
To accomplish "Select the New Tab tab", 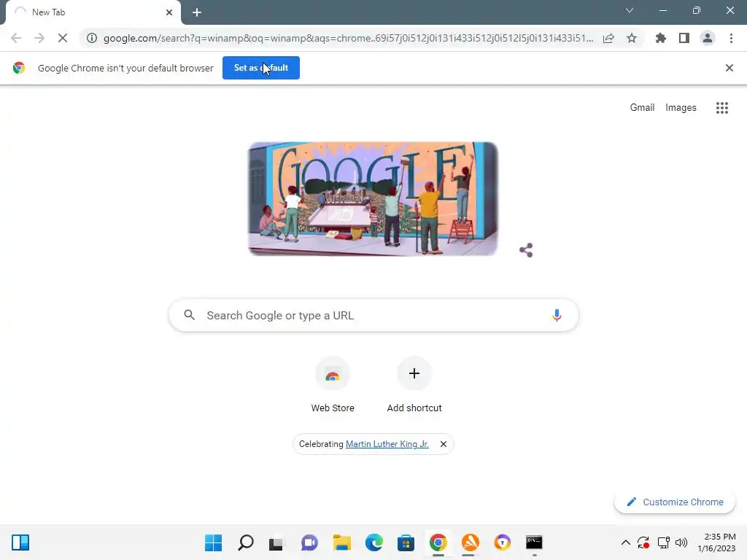I will point(93,12).
